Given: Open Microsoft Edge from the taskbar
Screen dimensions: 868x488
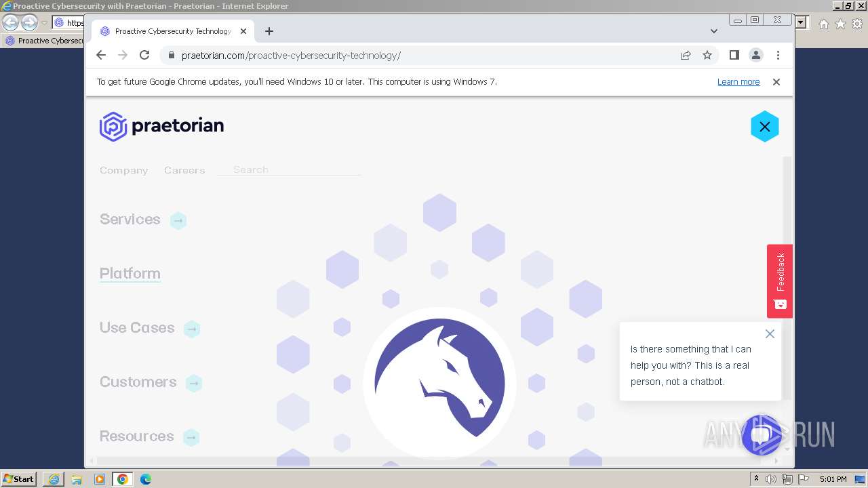Looking at the screenshot, I should 146,479.
